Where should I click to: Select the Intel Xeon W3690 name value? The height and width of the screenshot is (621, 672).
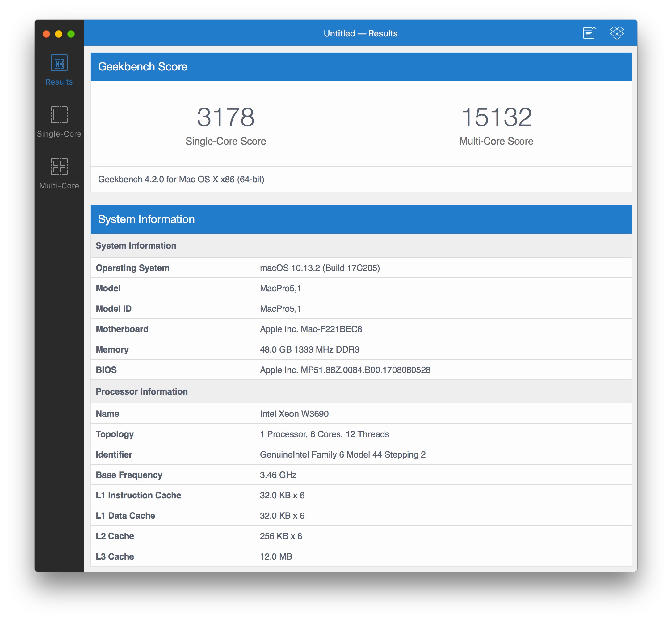(x=294, y=414)
